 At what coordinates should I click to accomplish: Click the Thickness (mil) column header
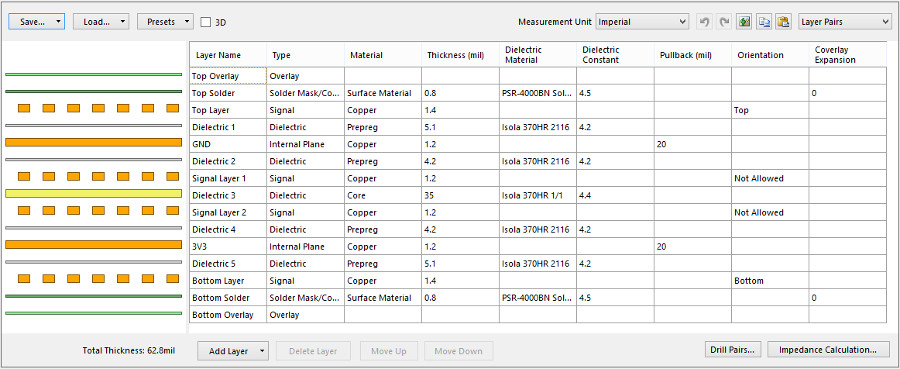(x=460, y=55)
